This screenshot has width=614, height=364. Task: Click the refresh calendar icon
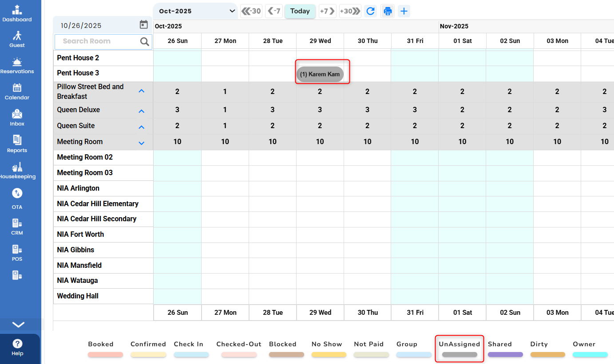(x=370, y=11)
